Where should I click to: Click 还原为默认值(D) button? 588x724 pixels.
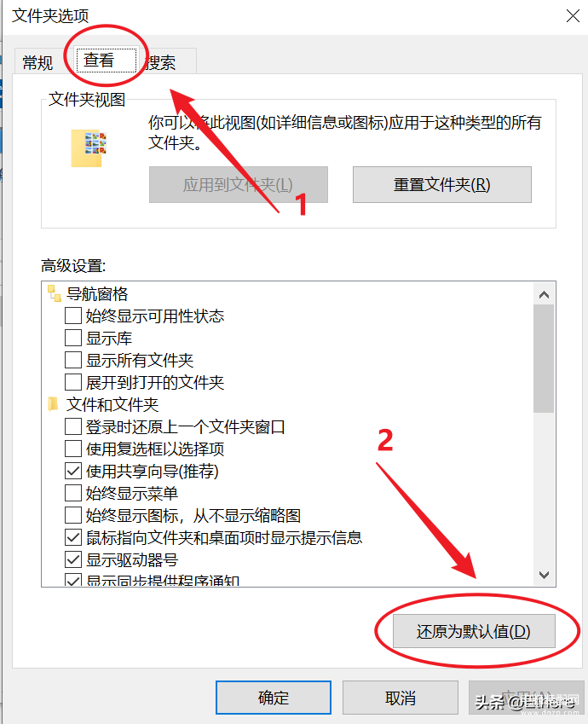pyautogui.click(x=474, y=631)
